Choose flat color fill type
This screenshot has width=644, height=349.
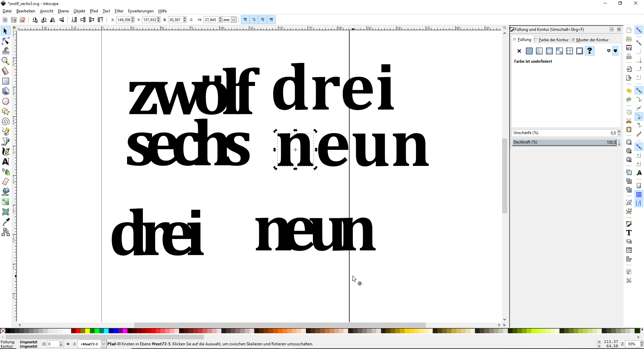tap(529, 51)
